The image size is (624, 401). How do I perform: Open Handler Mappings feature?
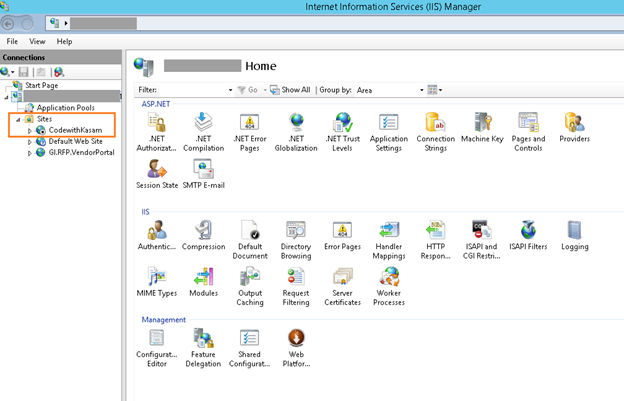pos(389,240)
